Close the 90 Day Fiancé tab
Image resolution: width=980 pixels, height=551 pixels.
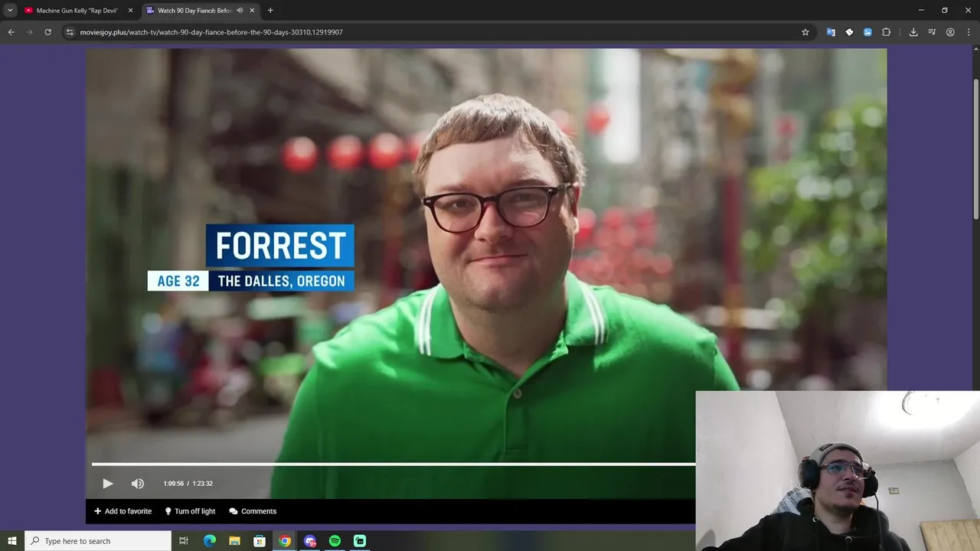[252, 11]
